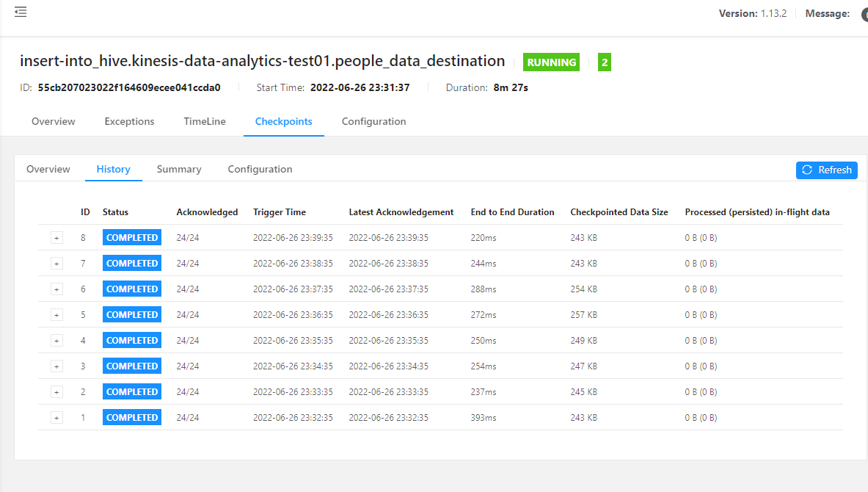Click the Refresh button
This screenshot has width=868, height=492.
coord(826,170)
